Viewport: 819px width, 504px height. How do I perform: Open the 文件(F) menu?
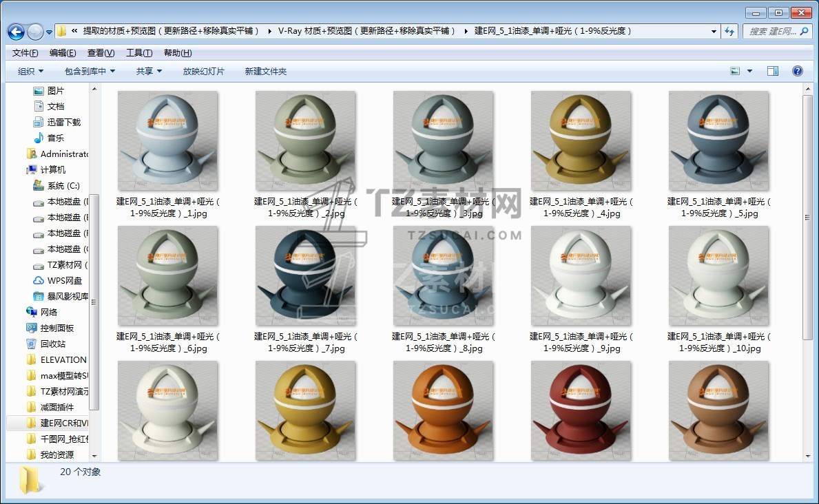[x=25, y=53]
